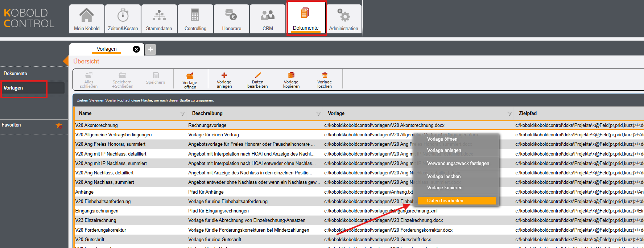Open the Beschreibung column filter
The width and height of the screenshot is (644, 248).
[x=318, y=114]
